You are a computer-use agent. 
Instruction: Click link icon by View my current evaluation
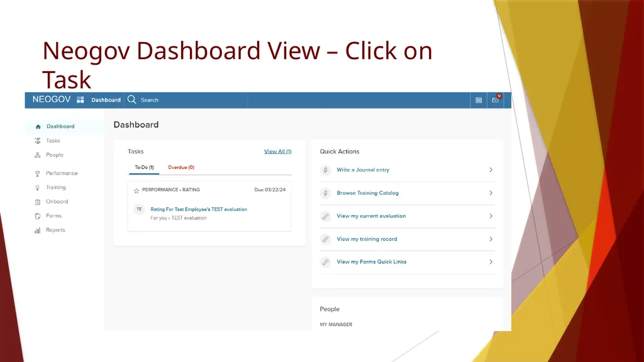click(325, 216)
